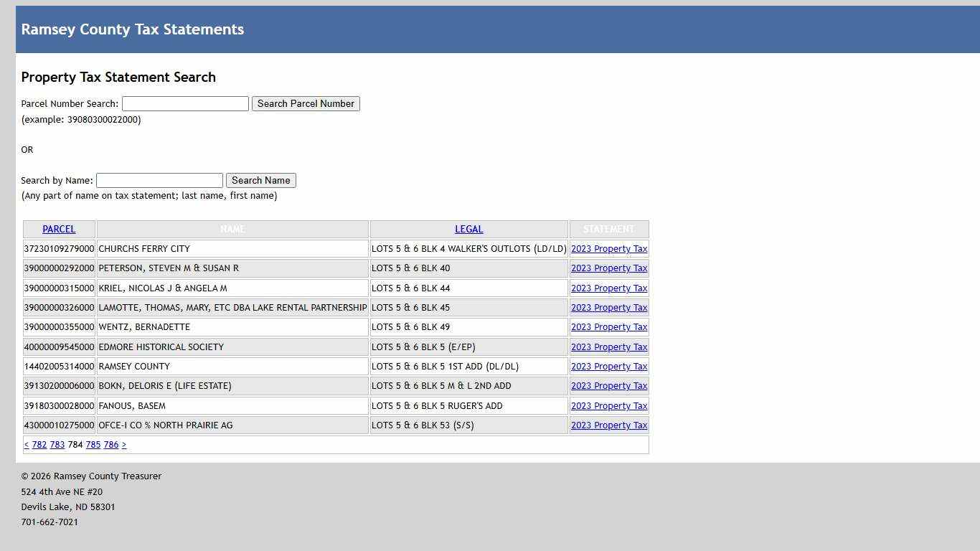This screenshot has height=551, width=980.
Task: Open 2023 Property Tax for CHURCHS FERRY CITY
Action: click(x=608, y=248)
